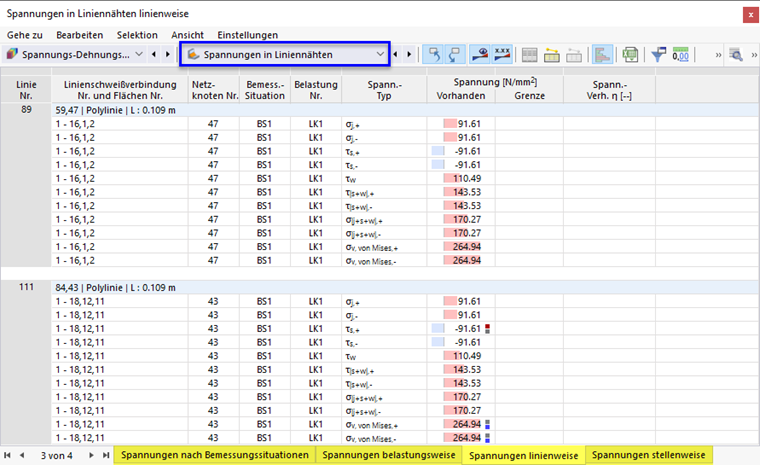Open table search magnifier icon
The image size is (760, 465).
click(736, 55)
